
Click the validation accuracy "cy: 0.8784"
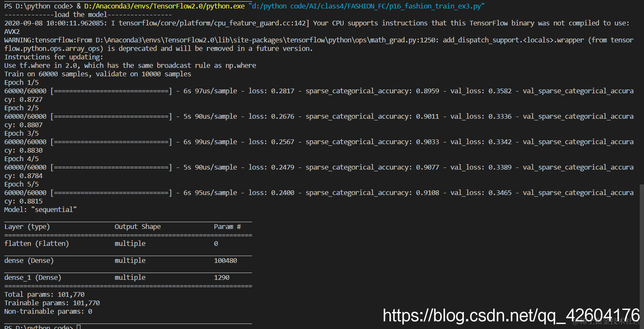[23, 176]
